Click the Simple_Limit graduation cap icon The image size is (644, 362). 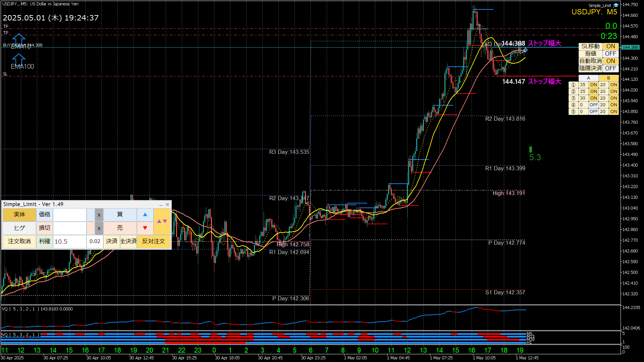point(616,5)
